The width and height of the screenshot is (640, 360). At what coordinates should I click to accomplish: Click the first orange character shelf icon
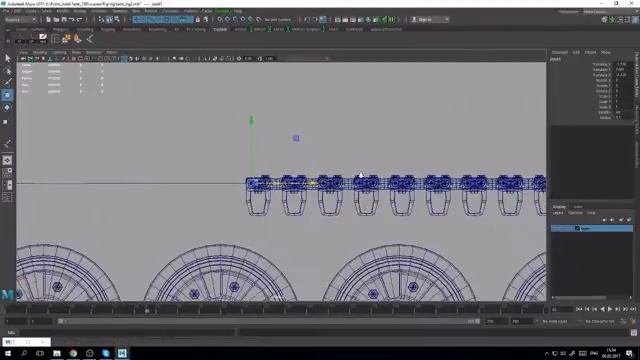click(66, 39)
